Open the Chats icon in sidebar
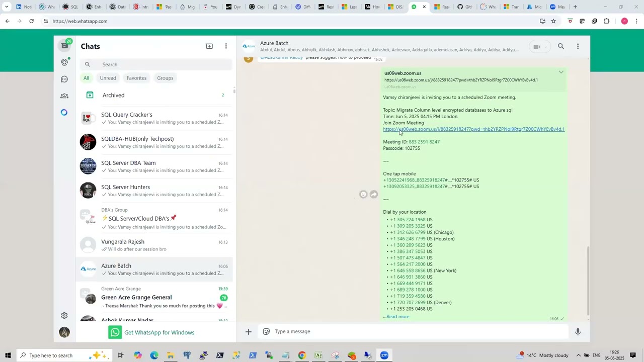Screen dimensions: 644x362 64,46
